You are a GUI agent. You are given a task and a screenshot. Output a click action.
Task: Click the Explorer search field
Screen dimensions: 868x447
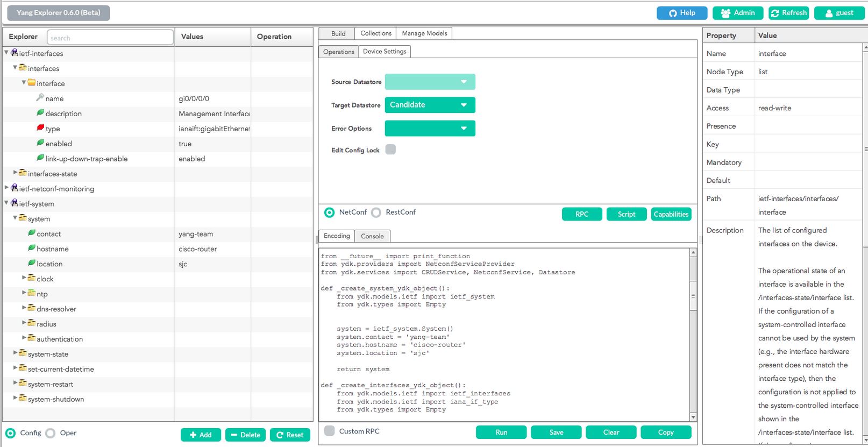pos(110,37)
